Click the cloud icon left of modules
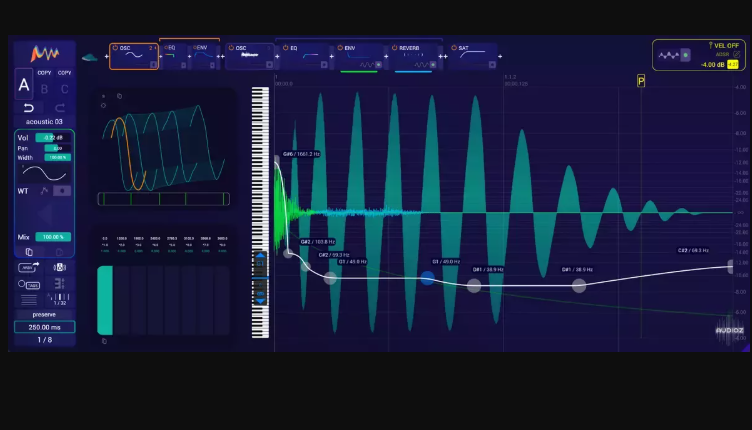Image resolution: width=752 pixels, height=430 pixels. [90, 58]
